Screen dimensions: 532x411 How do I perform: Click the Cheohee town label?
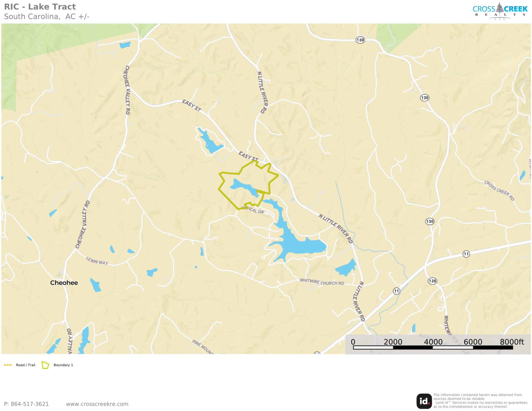[64, 283]
